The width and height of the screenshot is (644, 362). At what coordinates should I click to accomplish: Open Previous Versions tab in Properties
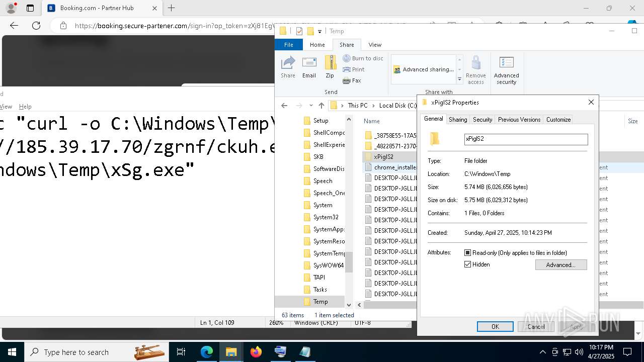(519, 120)
